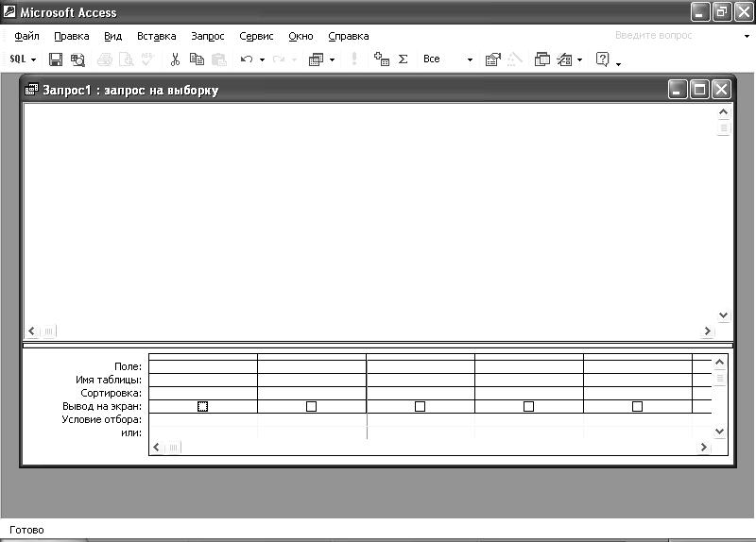Click the design grid scroll right arrow

[x=703, y=447]
